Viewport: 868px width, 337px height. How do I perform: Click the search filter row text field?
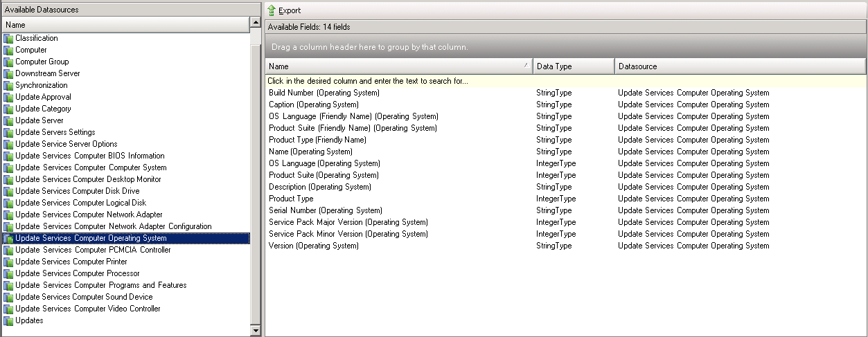(x=565, y=81)
